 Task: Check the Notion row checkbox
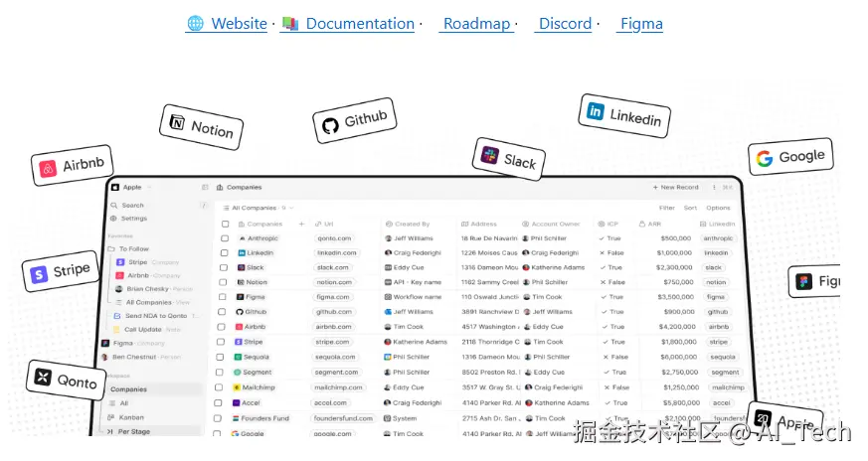click(223, 282)
